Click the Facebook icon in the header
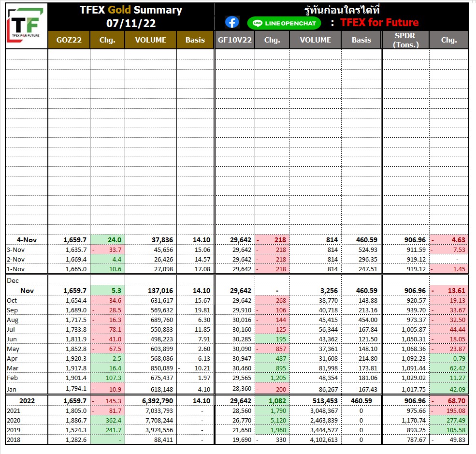Screen dimensions: 476x454 (x=232, y=22)
